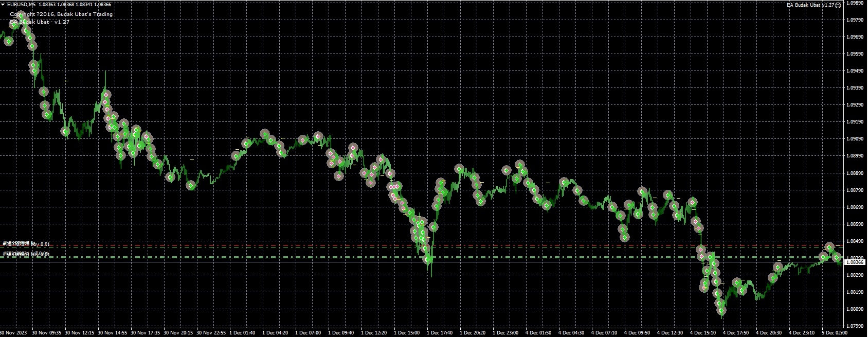Open the One Click Trading triangle arrow
This screenshot has width=868, height=337.
(x=3, y=4)
